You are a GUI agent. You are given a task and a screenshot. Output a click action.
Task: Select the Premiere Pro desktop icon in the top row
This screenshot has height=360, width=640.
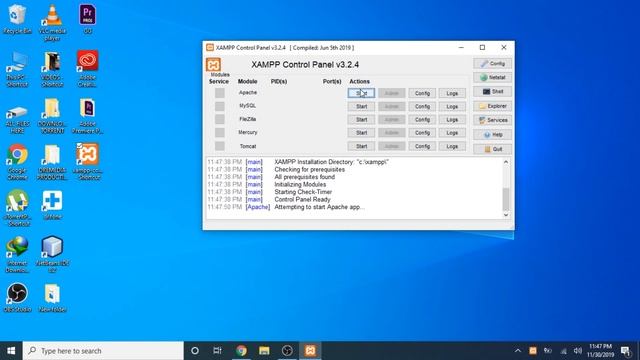(87, 19)
